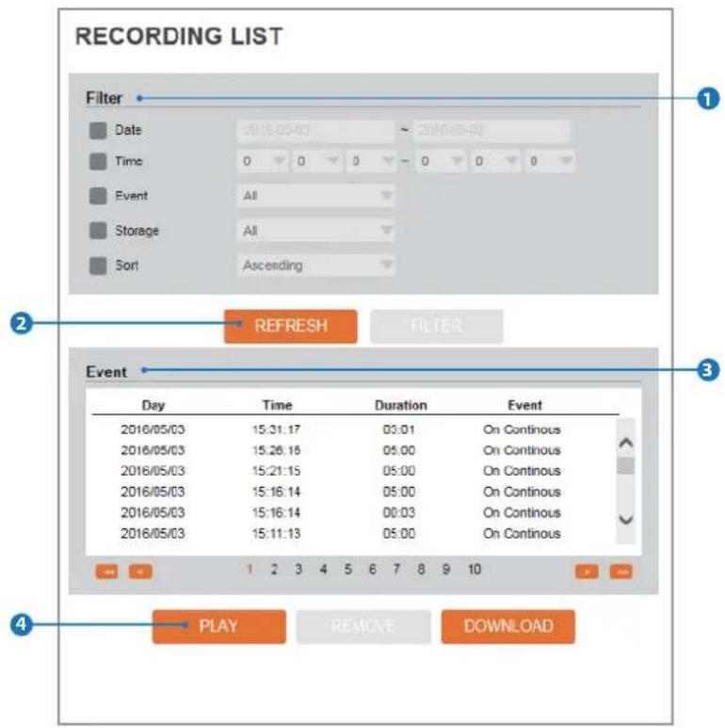Click the start date input field
This screenshot has height=728, width=725.
(316, 131)
